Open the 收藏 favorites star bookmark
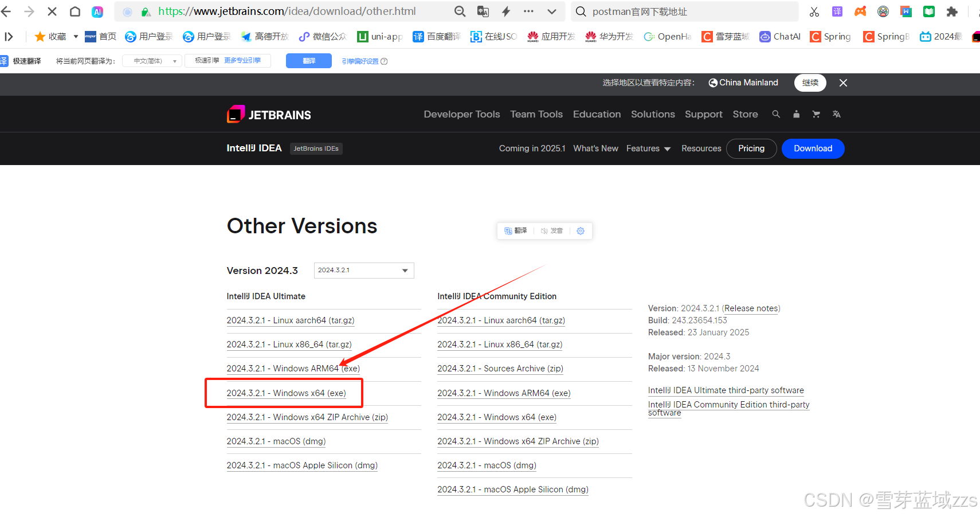Screen dimensions: 980x517 pyautogui.click(x=50, y=37)
